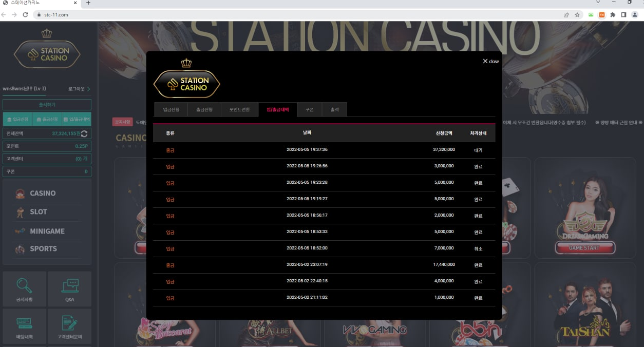Open a new browser tab
Image resolution: width=644 pixels, height=347 pixels.
88,3
